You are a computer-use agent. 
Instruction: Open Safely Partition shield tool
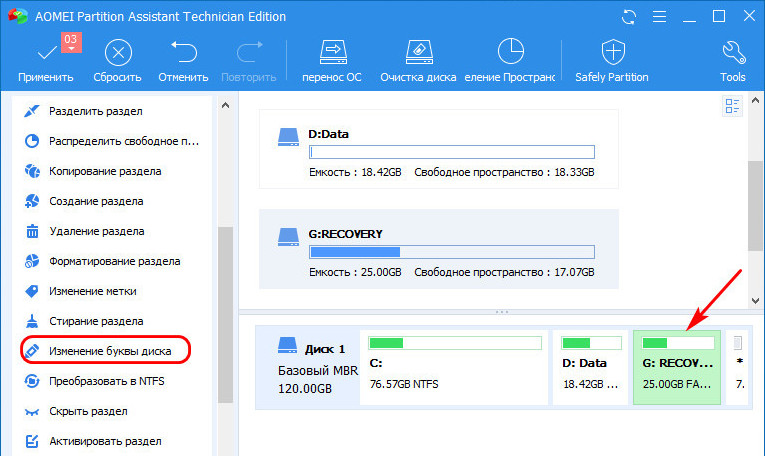tap(612, 61)
